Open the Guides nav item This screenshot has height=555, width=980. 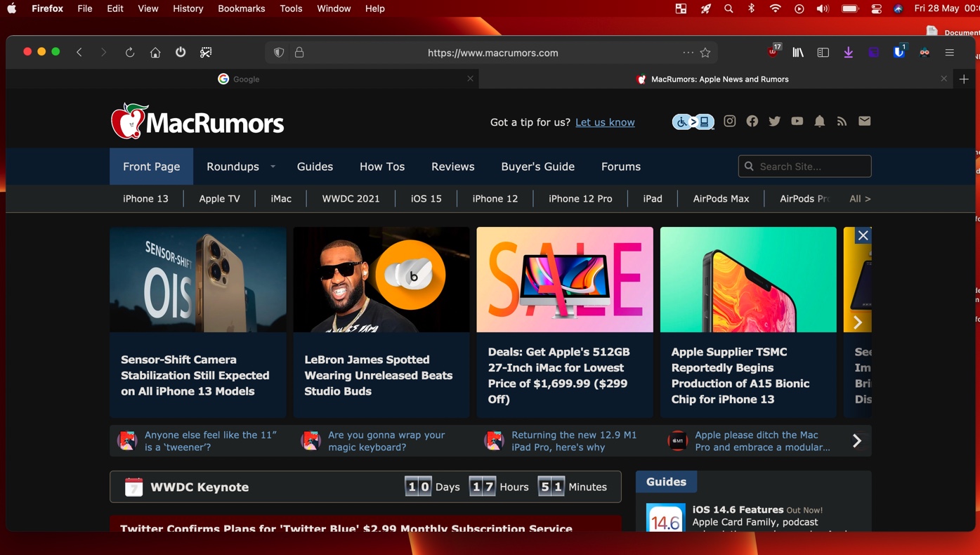(315, 166)
